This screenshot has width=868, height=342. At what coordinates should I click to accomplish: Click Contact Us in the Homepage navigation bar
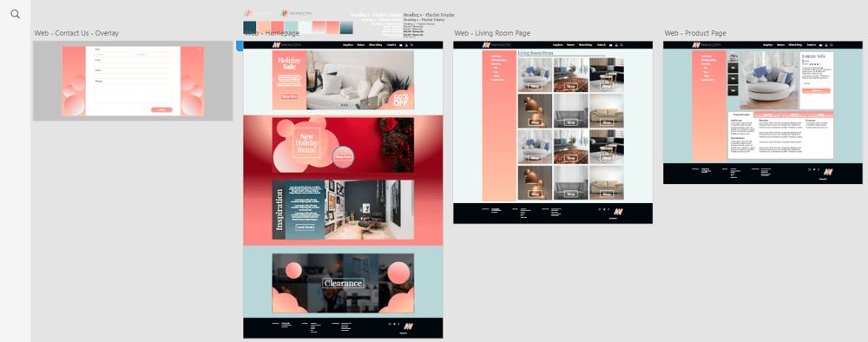coord(391,45)
